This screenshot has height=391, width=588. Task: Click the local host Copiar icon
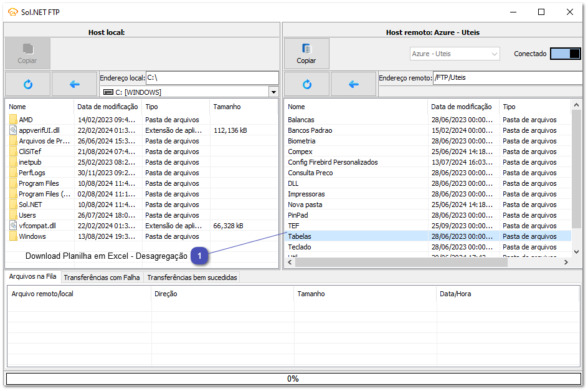point(27,49)
